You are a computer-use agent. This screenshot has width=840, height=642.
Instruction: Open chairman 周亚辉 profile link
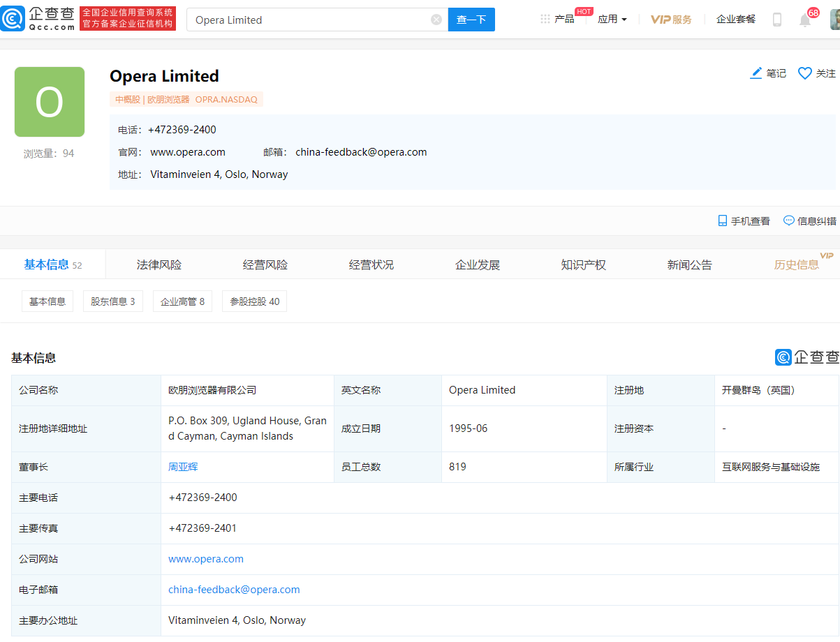tap(183, 467)
